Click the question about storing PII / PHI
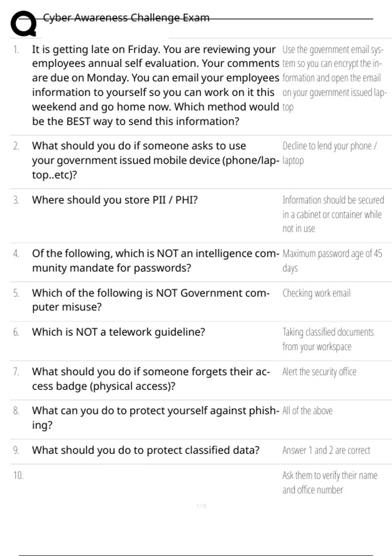Viewport: 392px width, 556px height. [x=115, y=200]
